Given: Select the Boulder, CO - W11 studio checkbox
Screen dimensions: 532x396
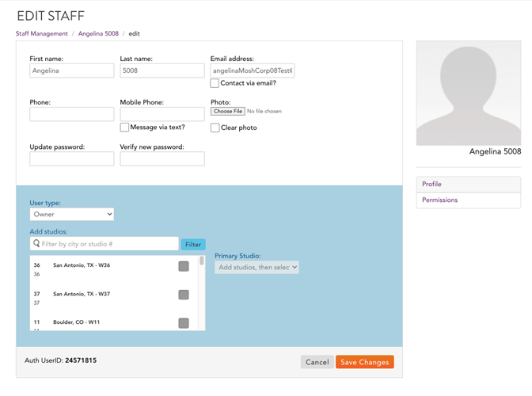Looking at the screenshot, I should coord(184,323).
